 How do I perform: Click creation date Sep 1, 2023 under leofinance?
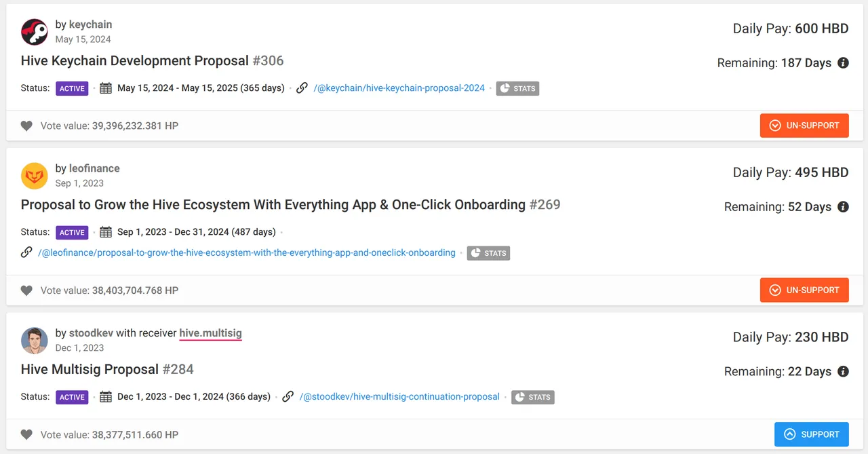coord(79,183)
